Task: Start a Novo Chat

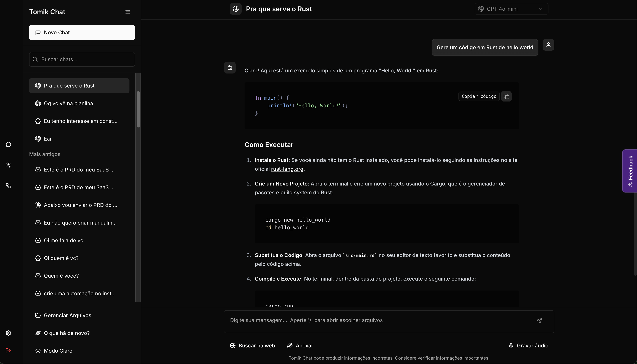Action: 82,32
